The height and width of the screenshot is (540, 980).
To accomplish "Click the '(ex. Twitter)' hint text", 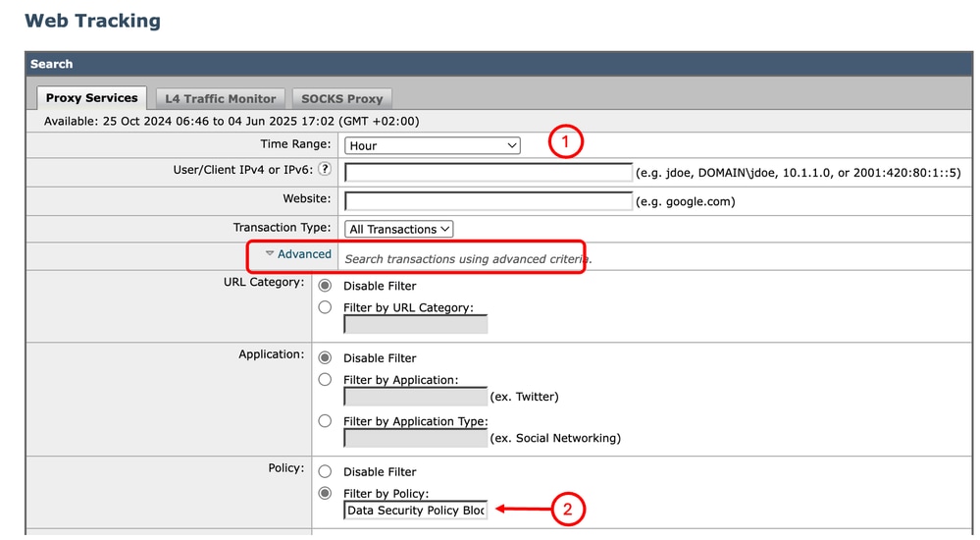I will pyautogui.click(x=525, y=397).
